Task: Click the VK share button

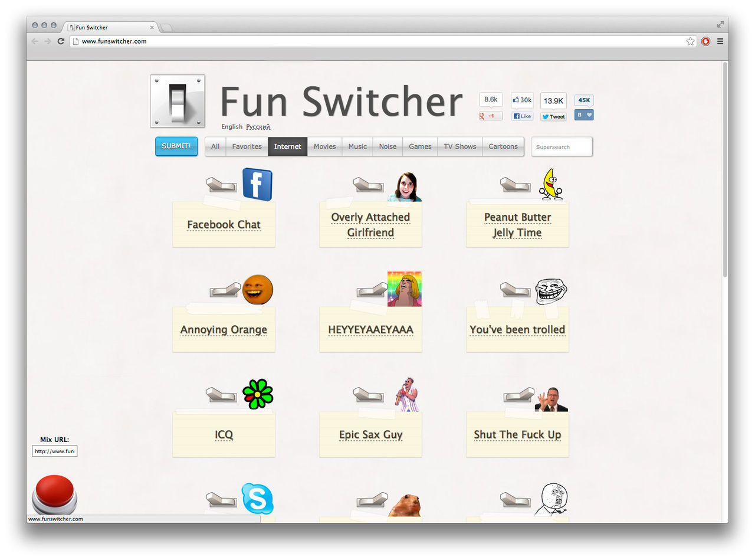Action: pos(584,115)
